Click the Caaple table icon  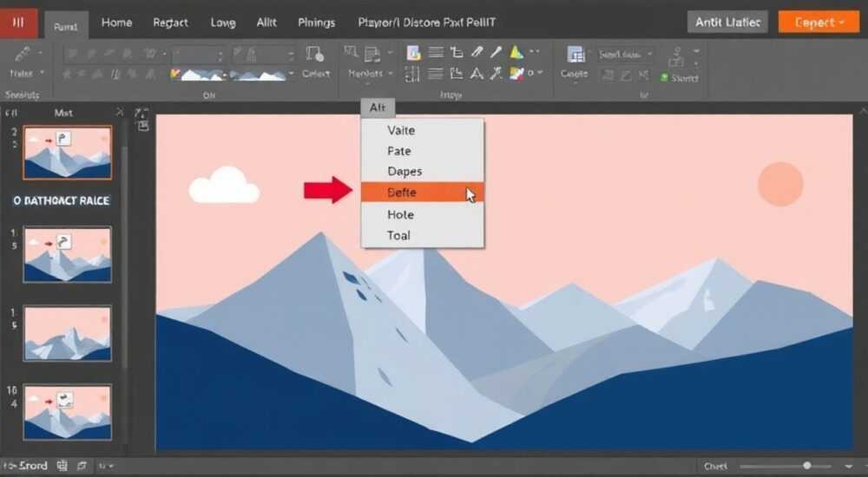pyautogui.click(x=575, y=55)
